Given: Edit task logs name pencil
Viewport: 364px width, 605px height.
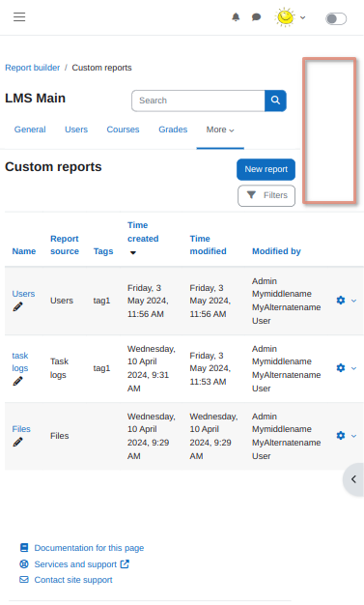Looking at the screenshot, I should [17, 381].
